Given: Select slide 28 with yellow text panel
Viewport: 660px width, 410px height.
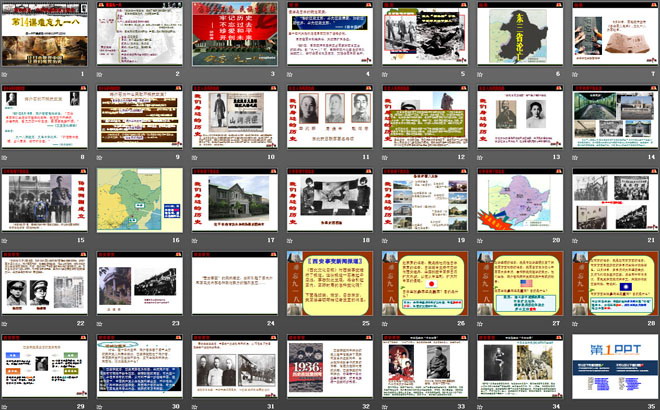Looking at the screenshot, I should (x=615, y=283).
